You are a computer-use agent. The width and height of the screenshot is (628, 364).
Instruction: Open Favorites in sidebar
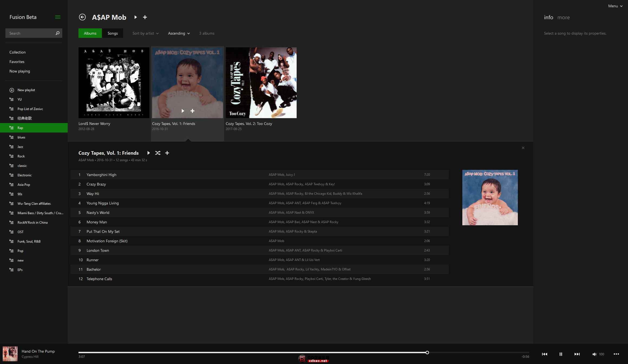point(17,62)
